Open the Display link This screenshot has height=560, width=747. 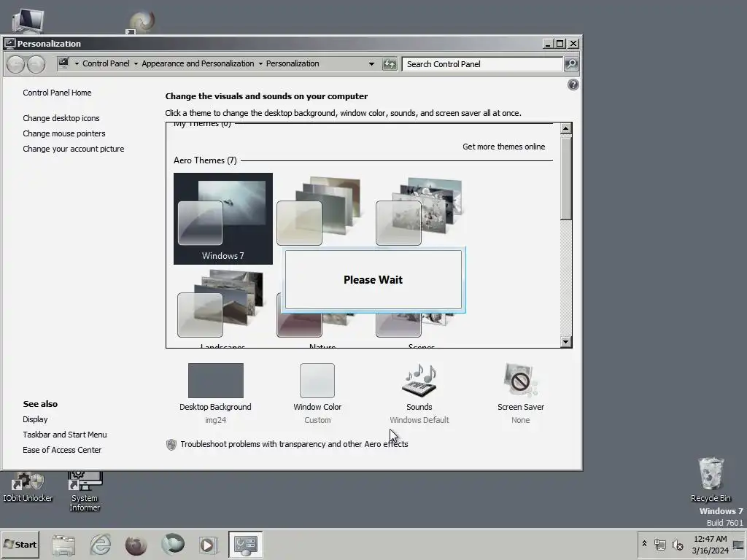[x=35, y=419]
